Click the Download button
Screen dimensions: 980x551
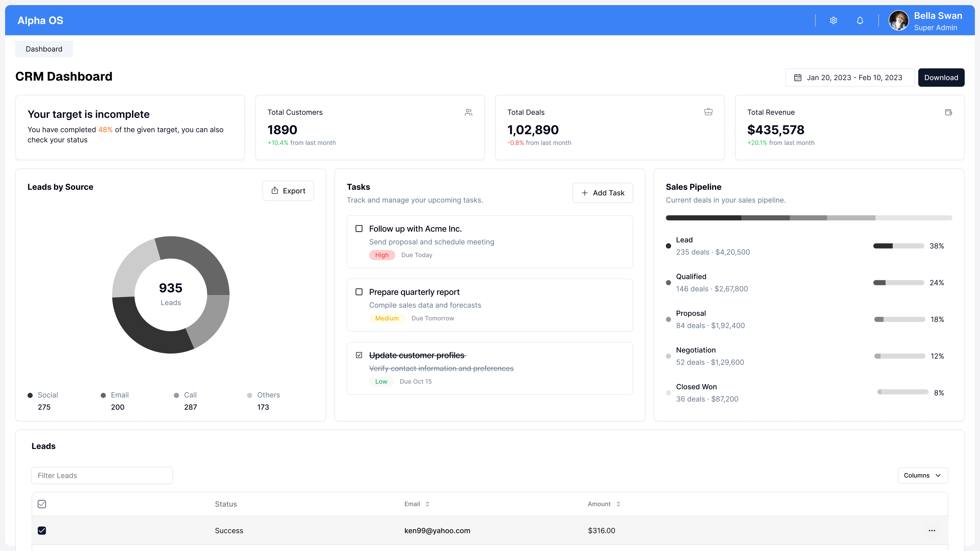tap(941, 78)
